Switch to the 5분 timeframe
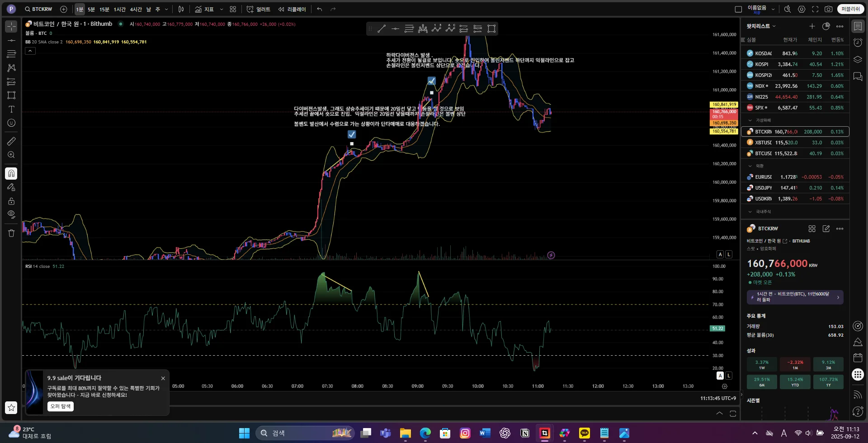868x443 pixels. tap(91, 9)
